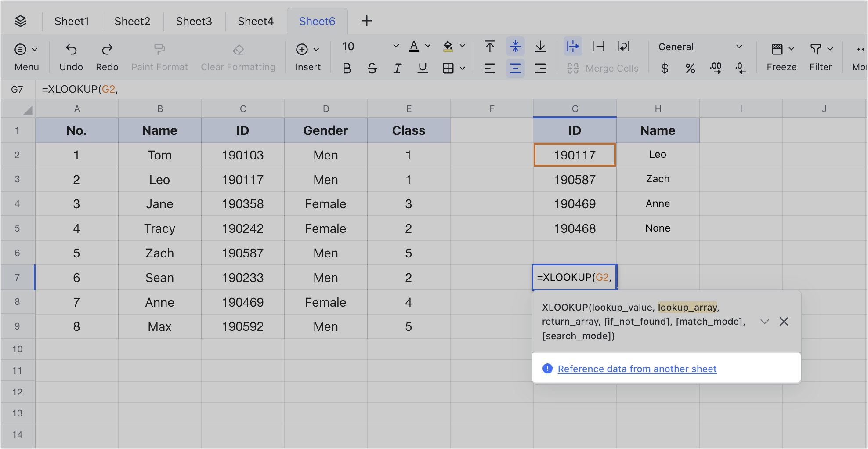Open the font size dropdown
Viewport: 868px width, 449px height.
coord(395,46)
